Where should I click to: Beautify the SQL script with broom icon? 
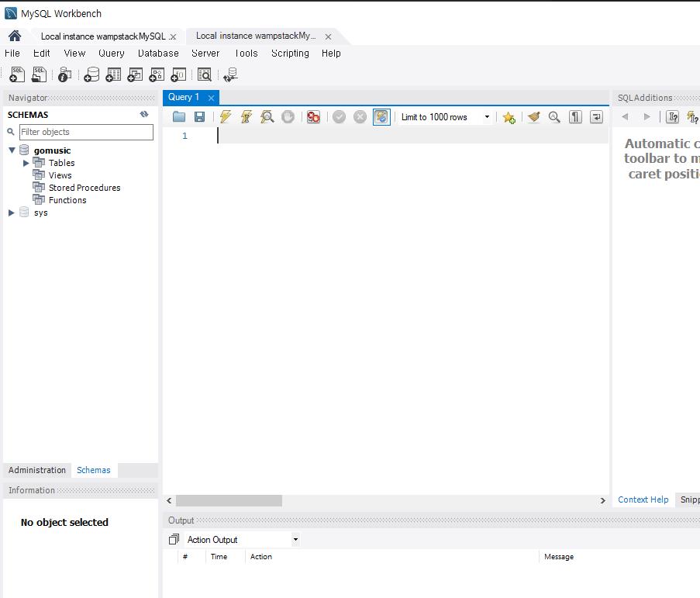pos(534,117)
